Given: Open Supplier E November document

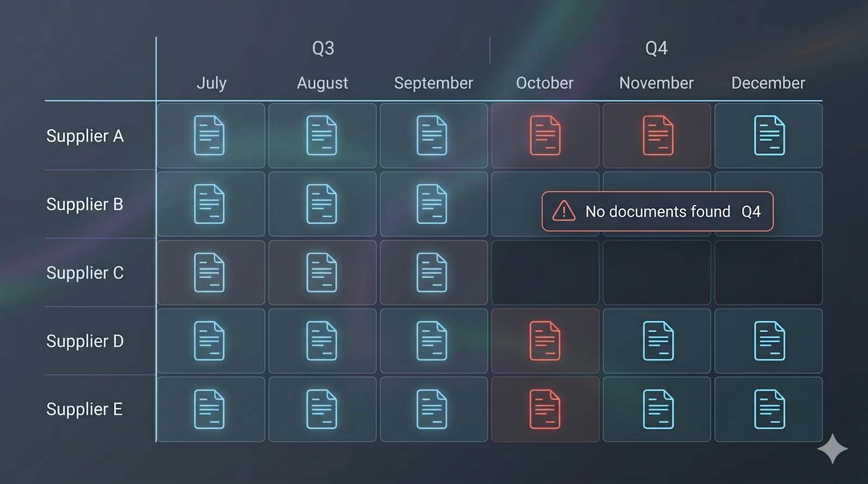Looking at the screenshot, I should 658,409.
